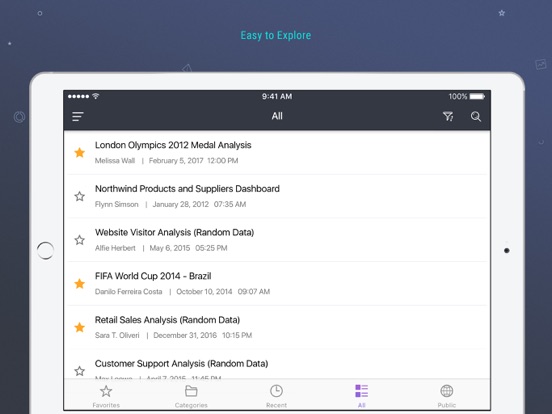Viewport: 552px width, 414px height.
Task: Click the Easy to Explore heading
Action: (x=276, y=35)
